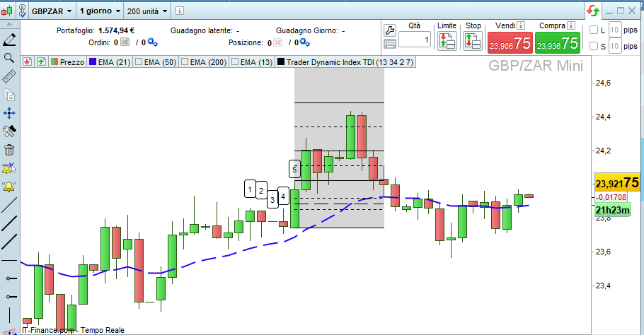Click the Guadagno latente label
Screen dimensions: 644x335
pyautogui.click(x=201, y=31)
